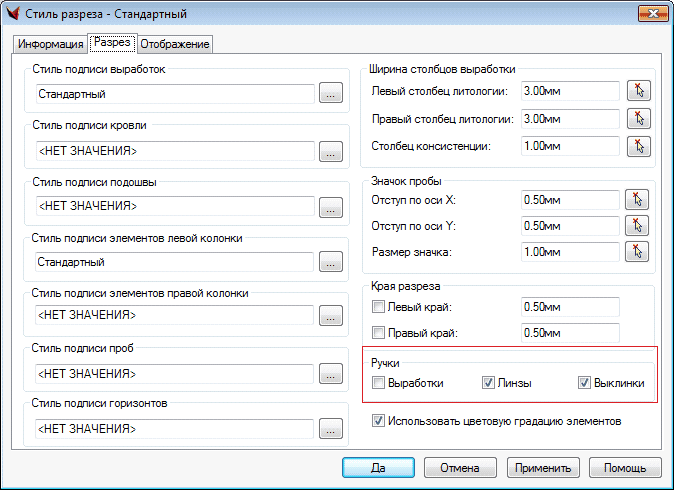Viewport: 674px width, 490px height.
Task: Click pick icon for Левый столбец литологии
Action: pyautogui.click(x=637, y=91)
